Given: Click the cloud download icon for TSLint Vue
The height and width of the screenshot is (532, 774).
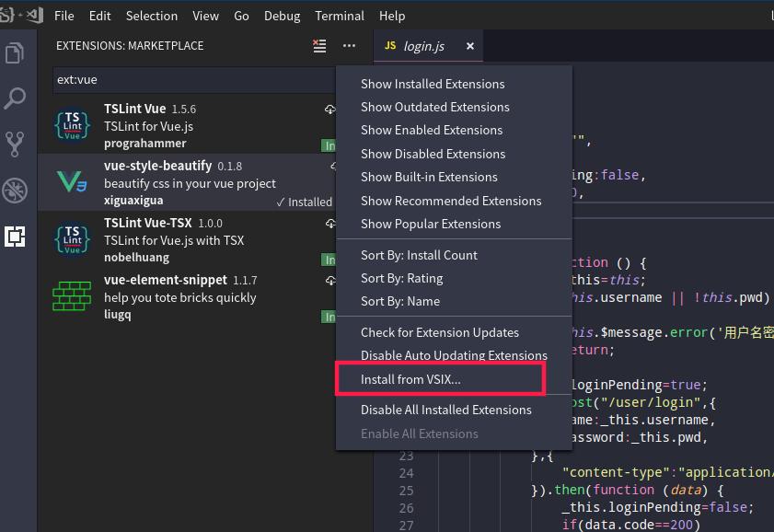Looking at the screenshot, I should (x=329, y=110).
